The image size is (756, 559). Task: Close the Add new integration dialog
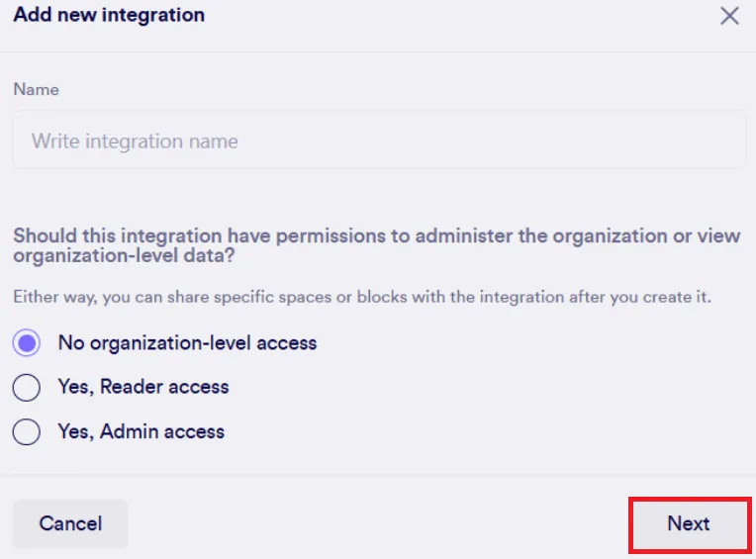click(x=729, y=16)
